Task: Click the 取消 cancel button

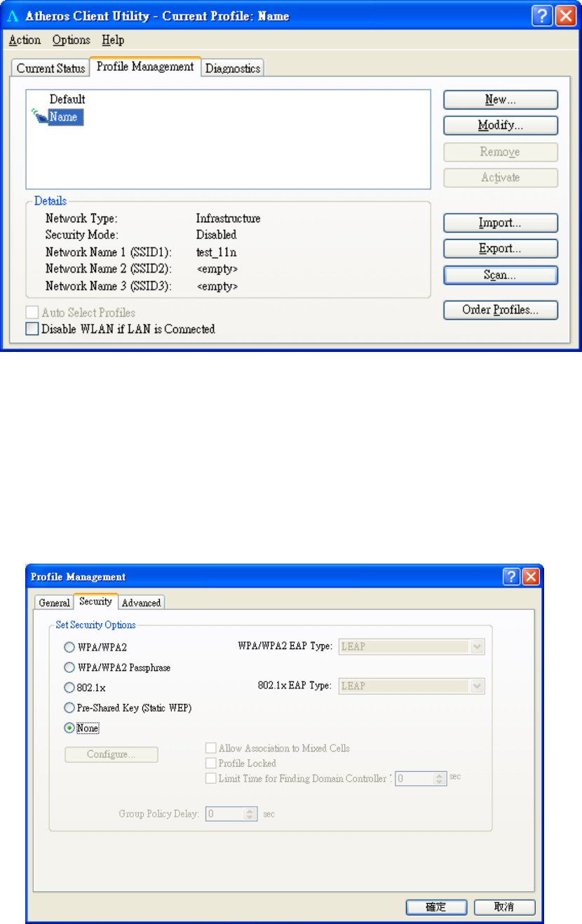Action: point(504,907)
